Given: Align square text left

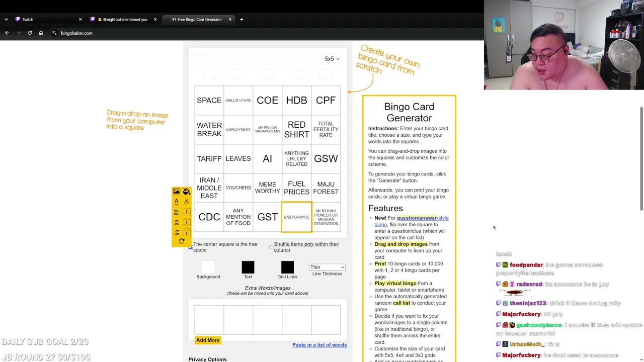Looking at the screenshot, I should pyautogui.click(x=177, y=212).
